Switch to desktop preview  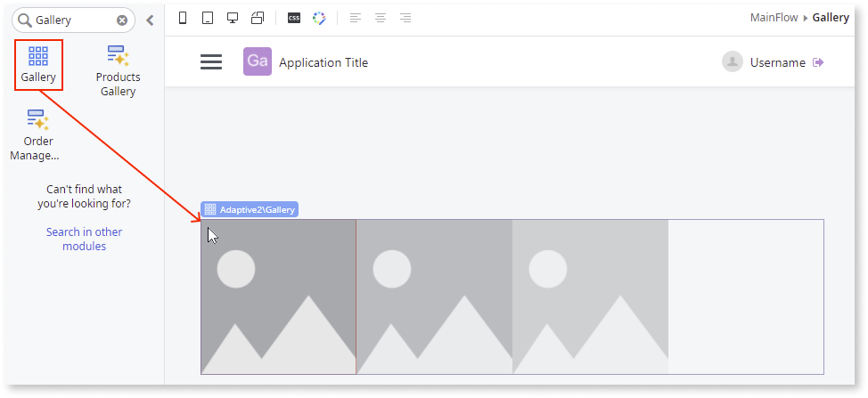point(233,19)
